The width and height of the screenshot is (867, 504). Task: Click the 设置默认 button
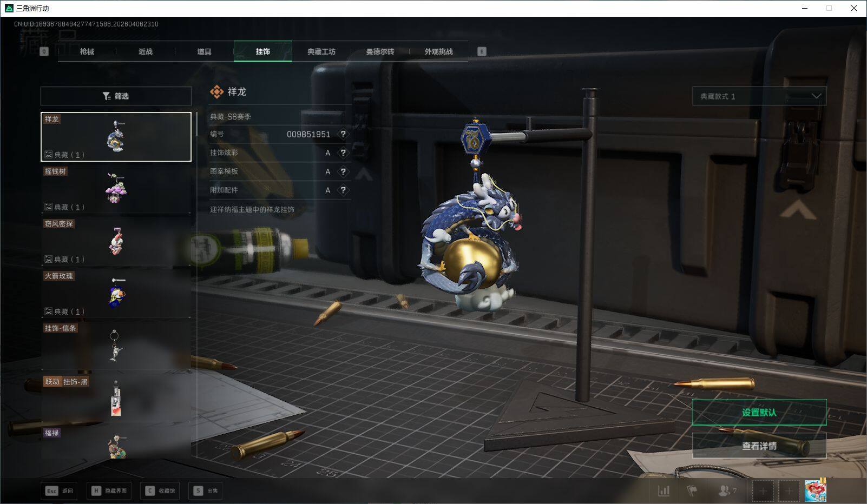click(759, 413)
